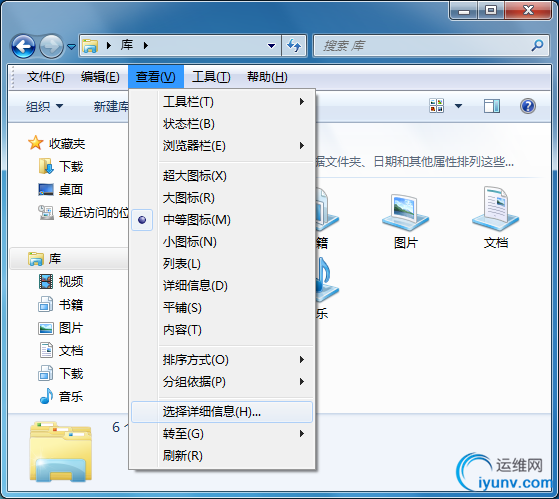The height and width of the screenshot is (499, 559).
Task: Click the 文档 library icon in sidebar
Action: 46,350
